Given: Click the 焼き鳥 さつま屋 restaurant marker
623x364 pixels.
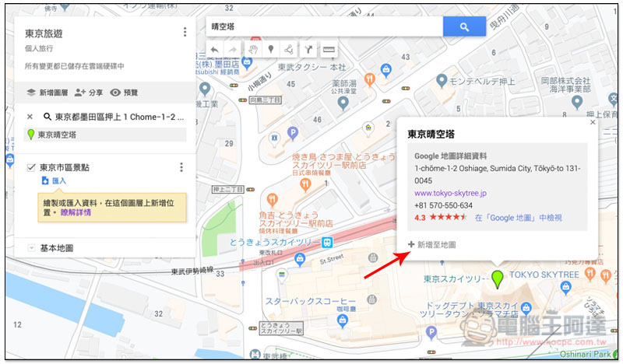Looking at the screenshot, I should click(305, 184).
